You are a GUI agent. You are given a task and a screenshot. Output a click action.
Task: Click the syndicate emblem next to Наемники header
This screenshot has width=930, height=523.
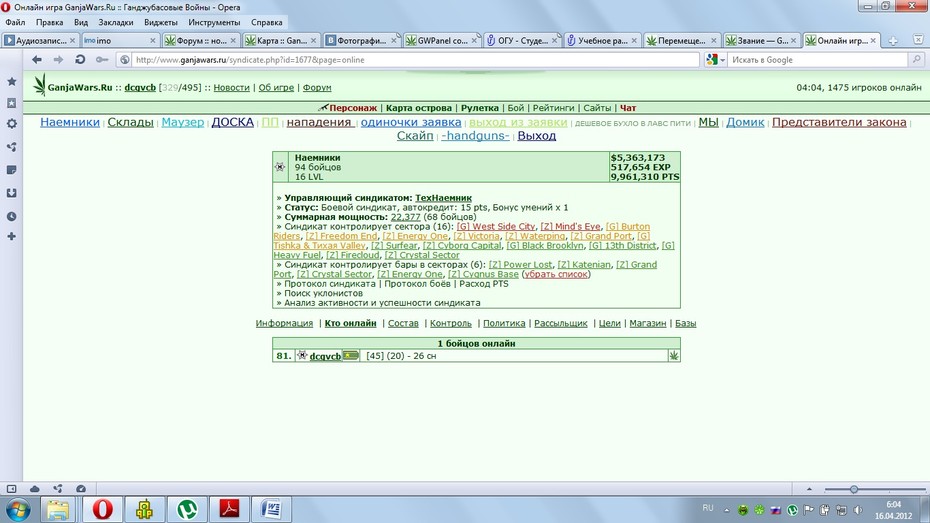[x=280, y=167]
